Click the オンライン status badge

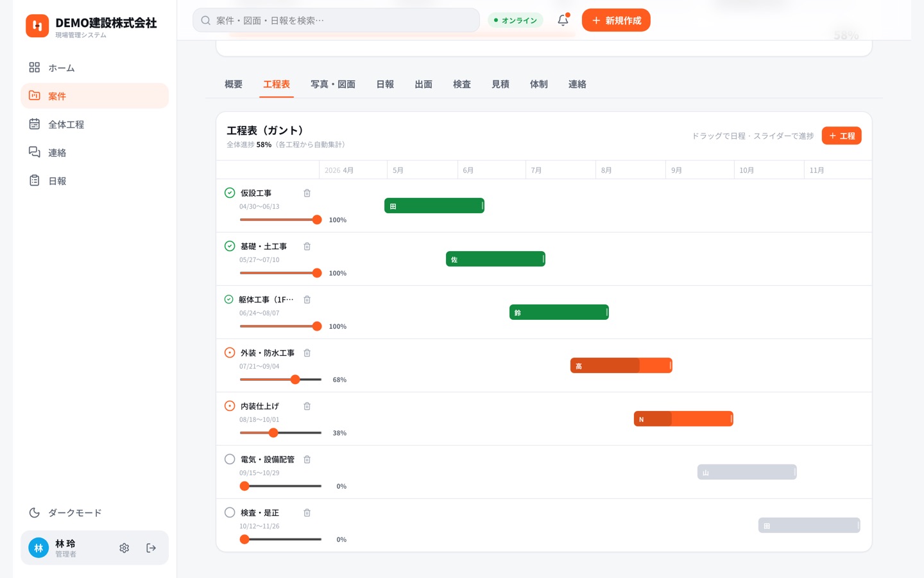pyautogui.click(x=515, y=21)
